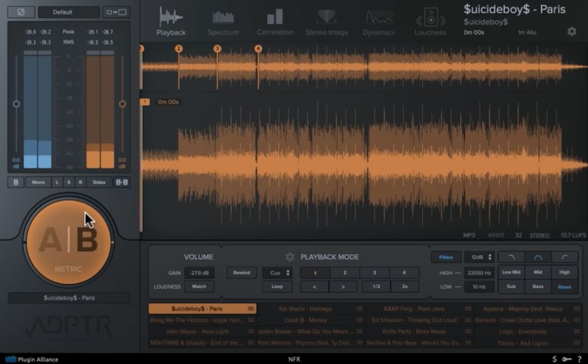This screenshot has height=364, width=588.
Task: Click the 2x loop length button
Action: click(x=405, y=286)
